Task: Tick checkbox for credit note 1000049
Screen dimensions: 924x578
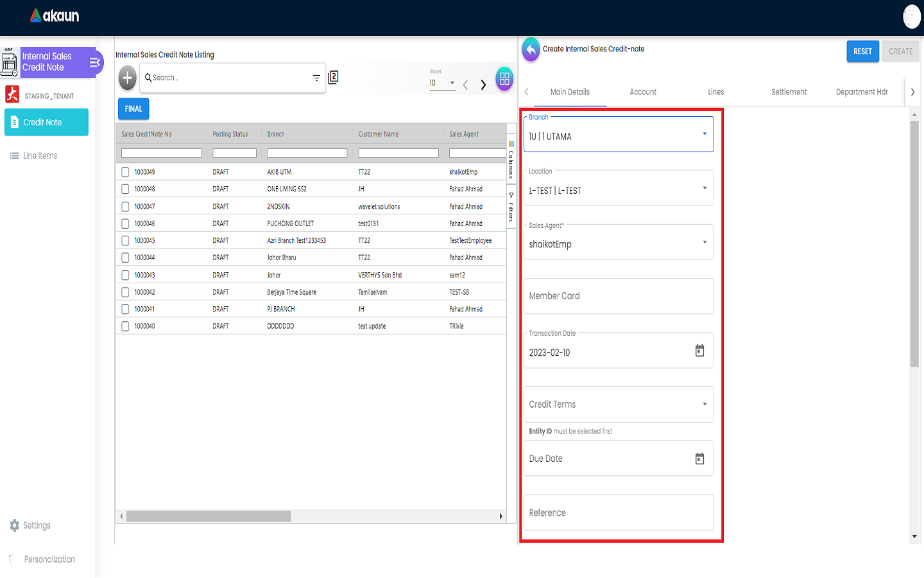Action: click(x=125, y=172)
